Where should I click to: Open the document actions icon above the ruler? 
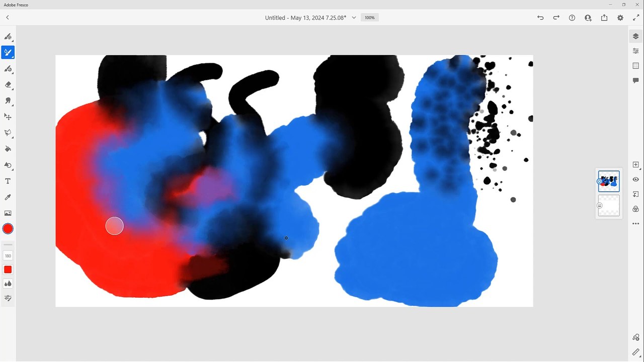pos(636,337)
